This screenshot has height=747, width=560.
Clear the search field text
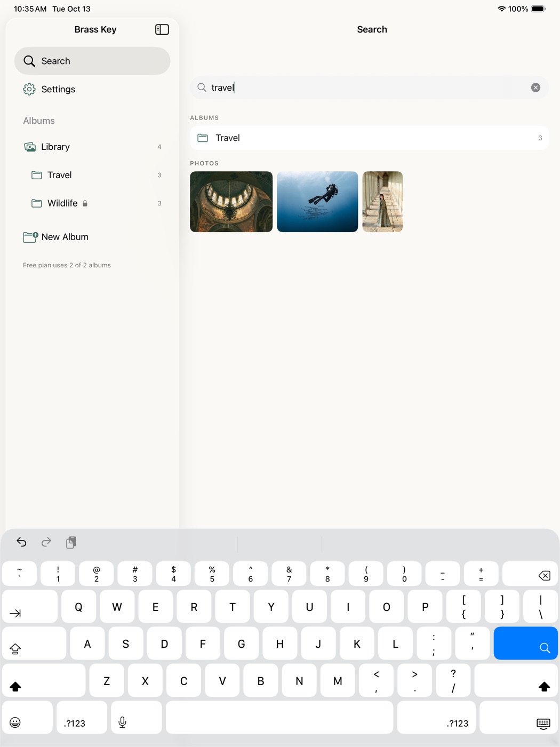pyautogui.click(x=535, y=88)
